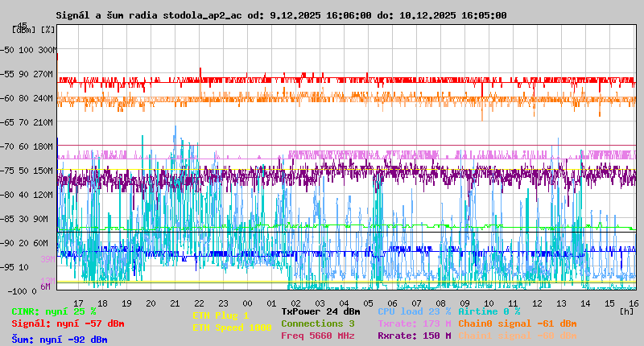This screenshot has height=346, width=644.
Task: Click the [dBm] unit label on y-axis
Action: click(x=24, y=29)
